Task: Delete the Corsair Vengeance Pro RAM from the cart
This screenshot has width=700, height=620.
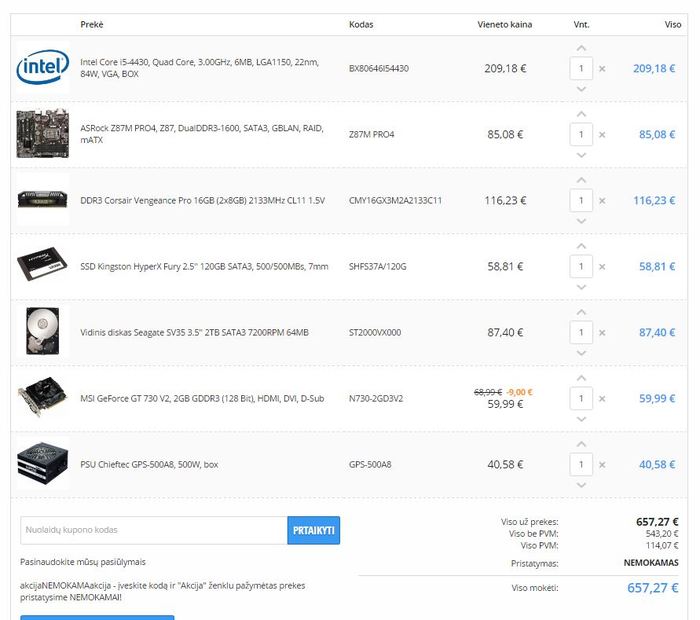Action: (x=602, y=201)
